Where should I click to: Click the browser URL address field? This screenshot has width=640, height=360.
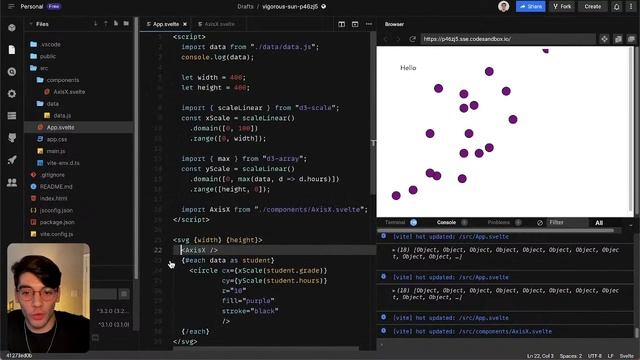(508, 39)
